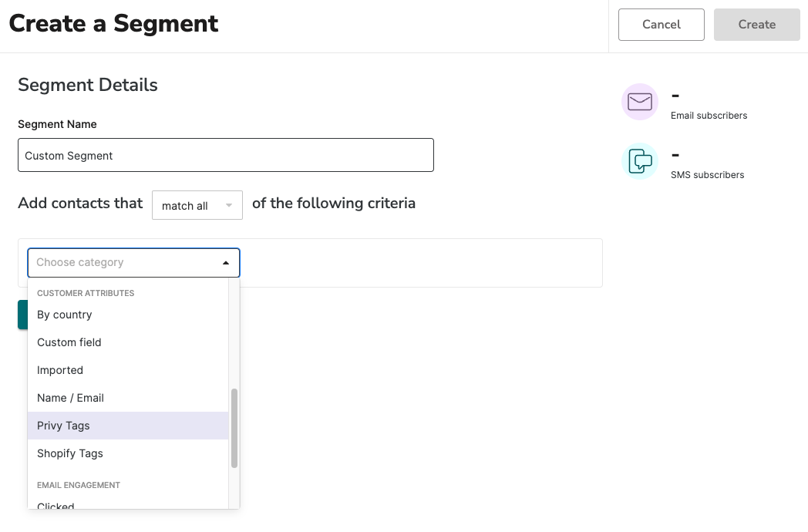Click the match all caret arrow
The image size is (808, 532).
229,205
